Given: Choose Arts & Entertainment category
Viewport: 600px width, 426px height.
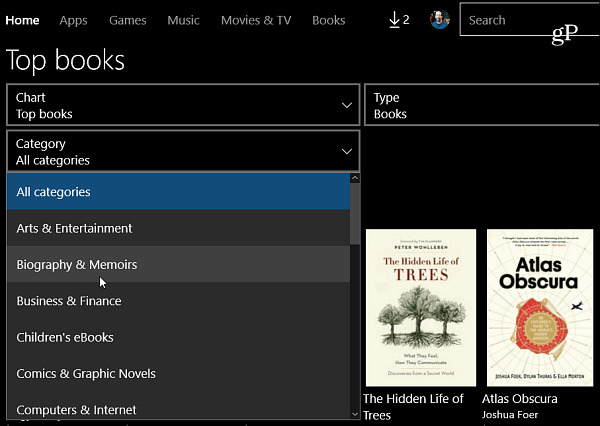Looking at the screenshot, I should (x=178, y=228).
